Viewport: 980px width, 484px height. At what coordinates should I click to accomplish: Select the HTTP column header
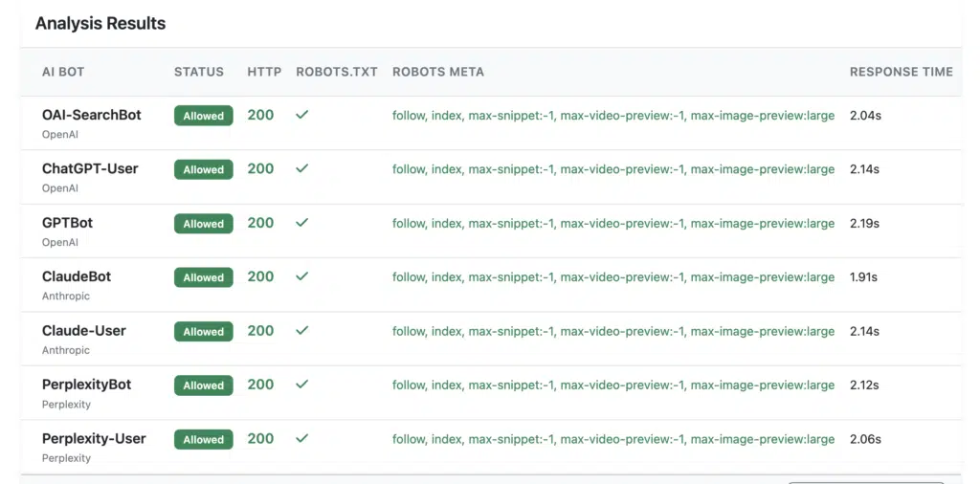264,72
